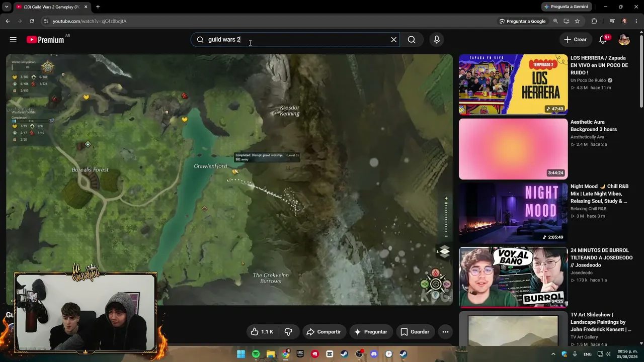
Task: Visit the TV Art Gallery channel
Action: click(584, 337)
